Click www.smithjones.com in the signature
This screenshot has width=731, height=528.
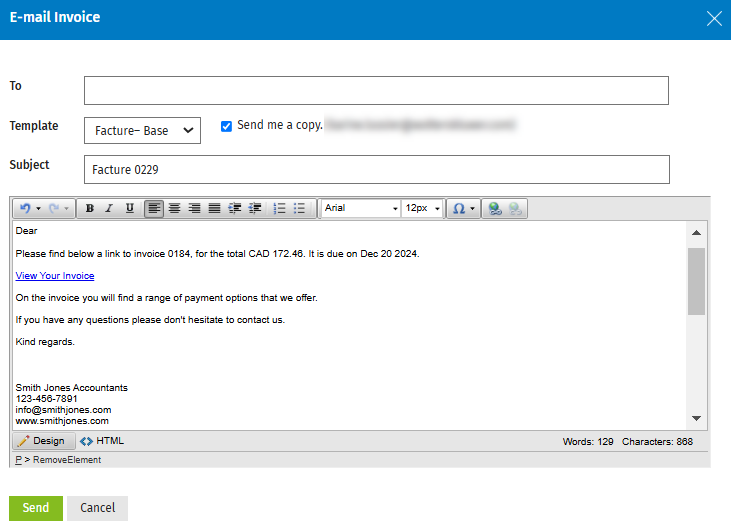point(62,421)
